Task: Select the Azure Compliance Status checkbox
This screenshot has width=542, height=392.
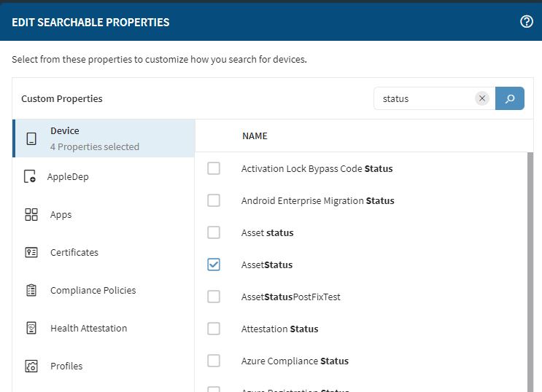Action: (x=214, y=361)
